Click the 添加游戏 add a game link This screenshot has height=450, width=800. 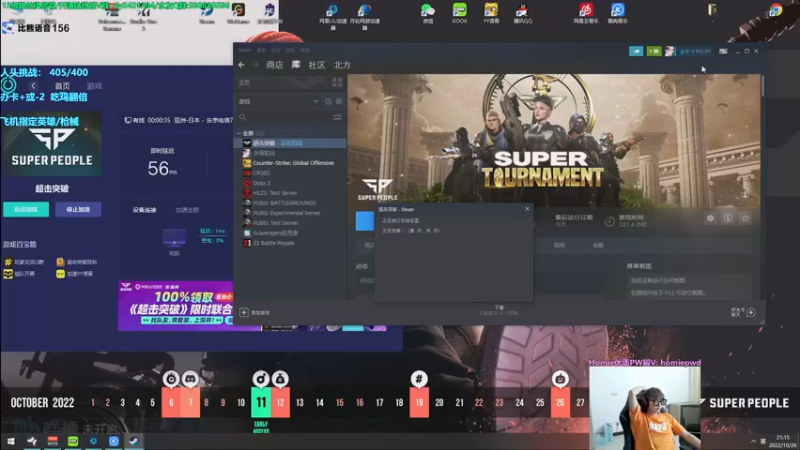pyautogui.click(x=261, y=313)
